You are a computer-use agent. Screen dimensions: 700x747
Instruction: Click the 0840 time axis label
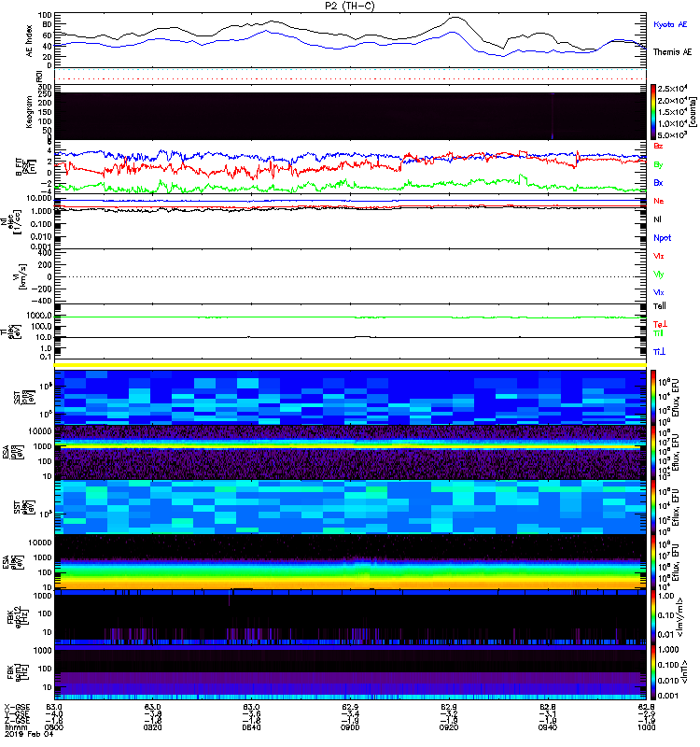point(251,727)
